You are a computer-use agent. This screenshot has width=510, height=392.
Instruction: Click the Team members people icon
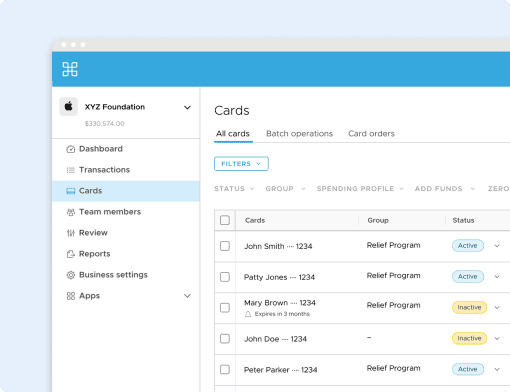click(71, 212)
